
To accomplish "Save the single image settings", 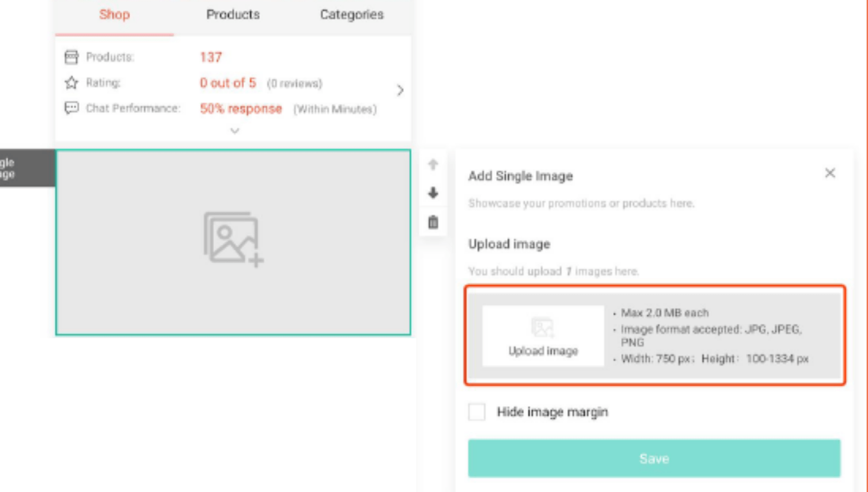I will pyautogui.click(x=654, y=458).
